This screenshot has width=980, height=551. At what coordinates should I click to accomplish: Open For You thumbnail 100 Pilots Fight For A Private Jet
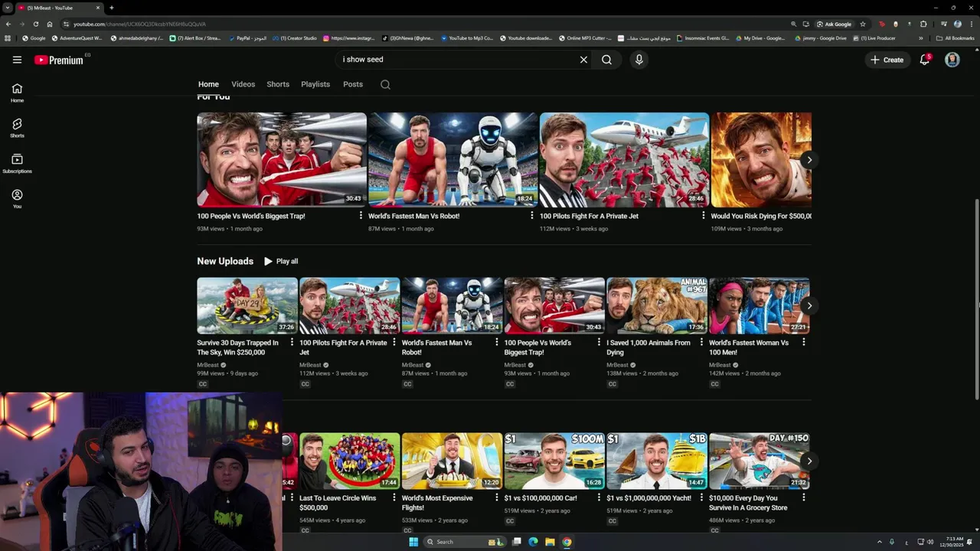625,160
